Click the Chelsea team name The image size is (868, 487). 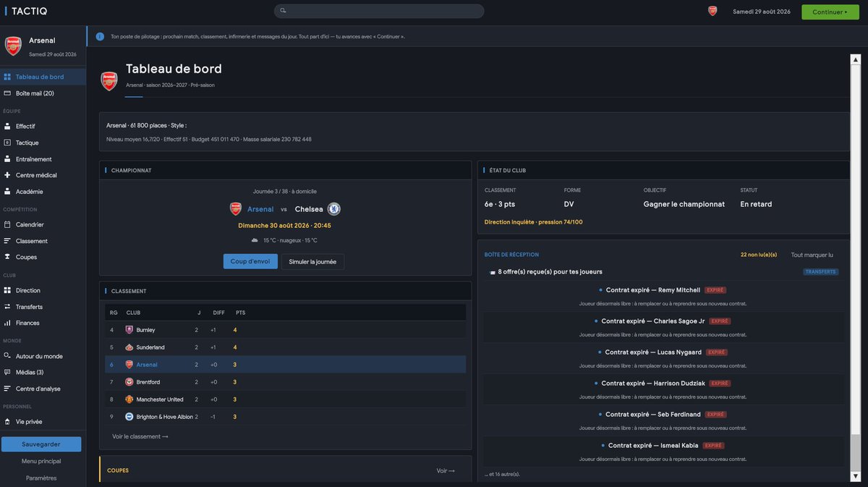click(x=309, y=209)
